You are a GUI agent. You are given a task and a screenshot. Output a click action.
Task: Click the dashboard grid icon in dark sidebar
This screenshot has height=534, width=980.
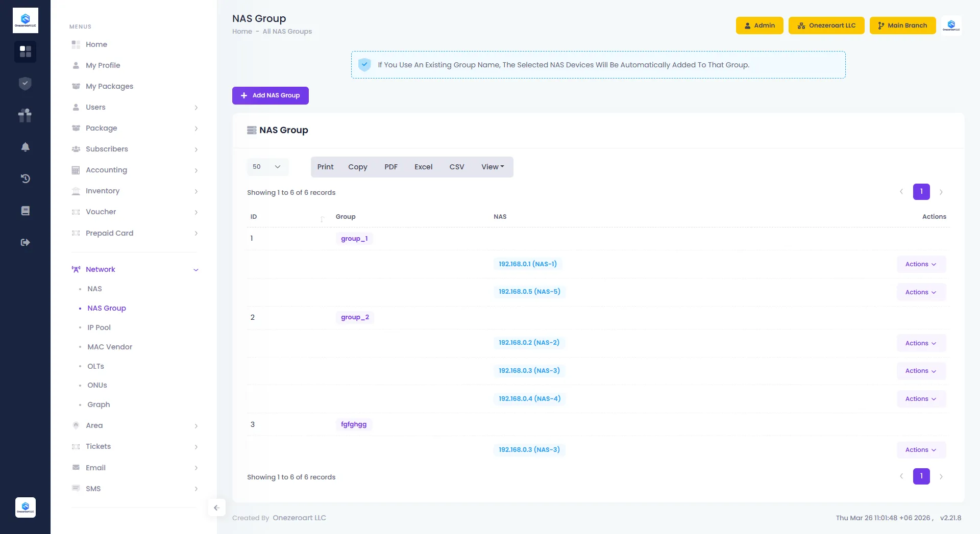(25, 52)
